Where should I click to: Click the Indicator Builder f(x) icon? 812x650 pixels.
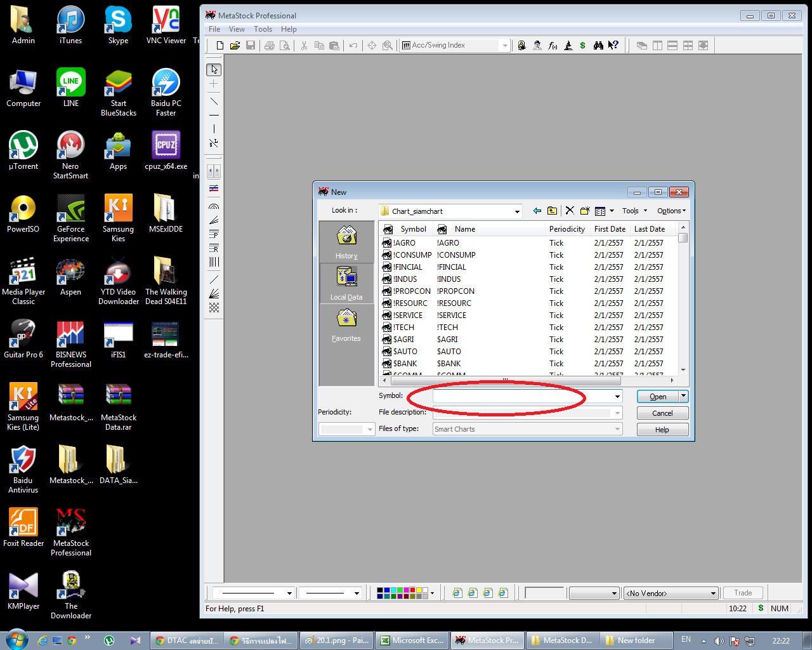(x=553, y=46)
